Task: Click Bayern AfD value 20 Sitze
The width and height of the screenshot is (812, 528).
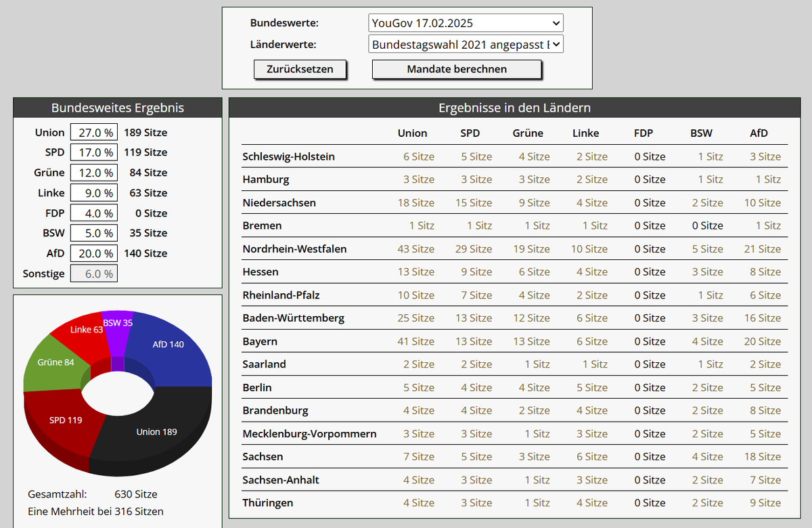Action: [x=763, y=341]
